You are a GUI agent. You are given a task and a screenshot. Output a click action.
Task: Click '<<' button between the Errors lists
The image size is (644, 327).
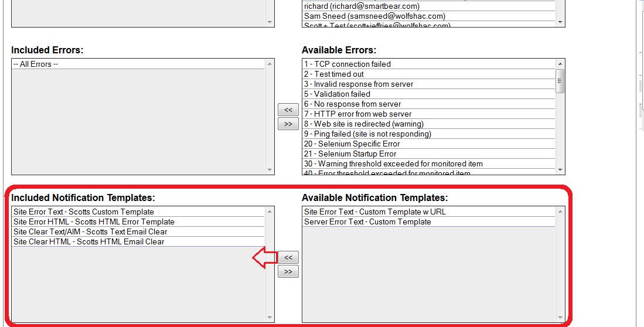288,110
